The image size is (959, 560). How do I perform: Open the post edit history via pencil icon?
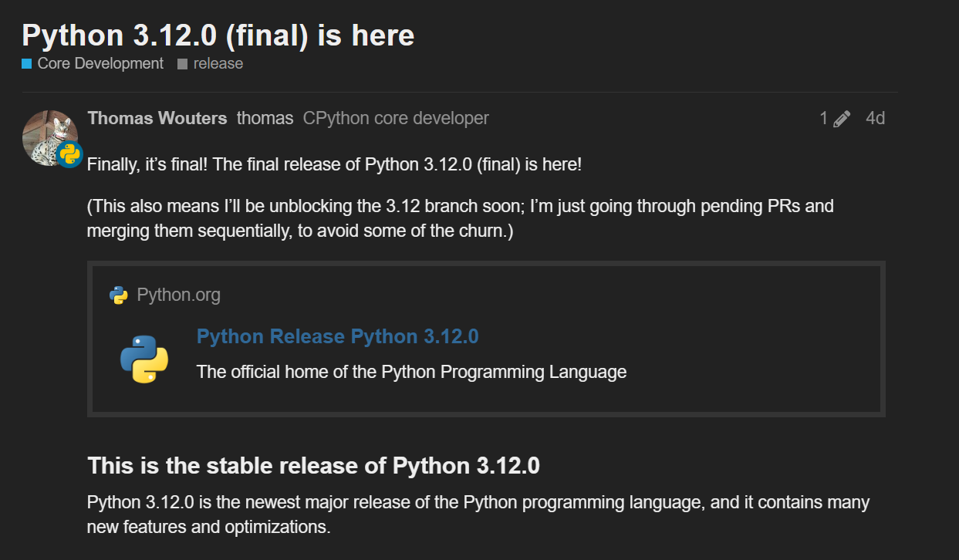pos(842,117)
